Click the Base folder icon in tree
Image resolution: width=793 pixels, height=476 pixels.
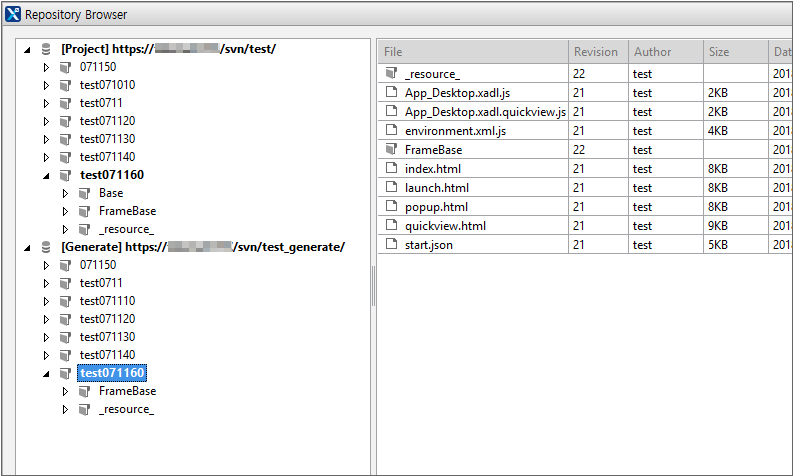tap(84, 193)
